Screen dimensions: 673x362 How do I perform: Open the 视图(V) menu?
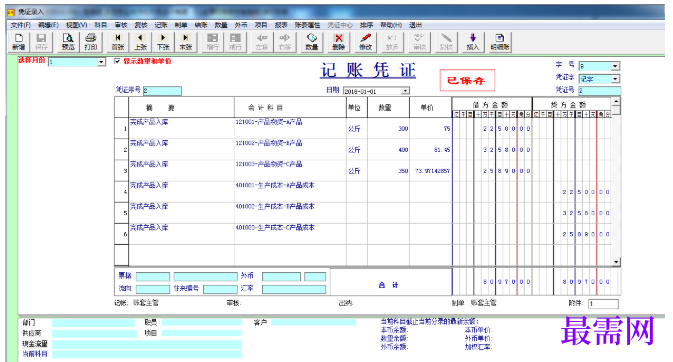point(76,25)
